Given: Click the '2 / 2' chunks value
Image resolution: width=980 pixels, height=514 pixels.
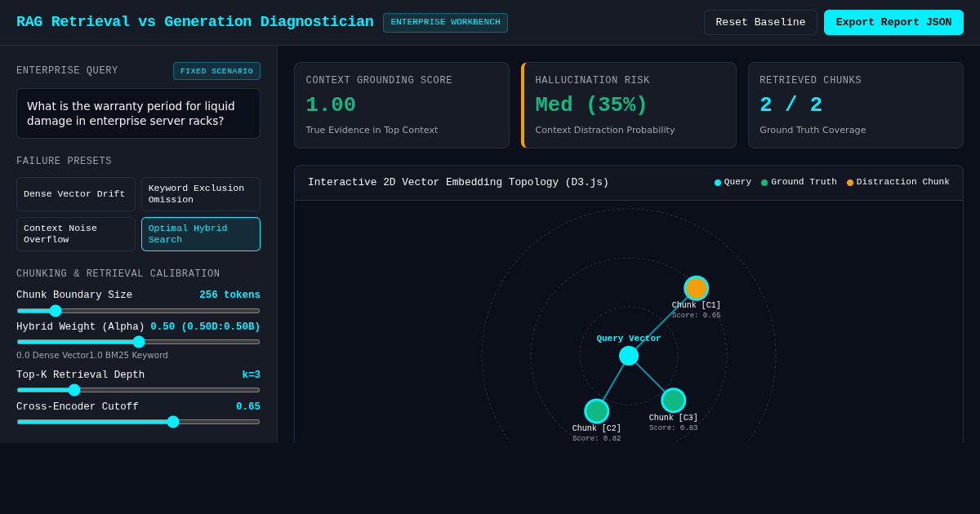Looking at the screenshot, I should (x=791, y=105).
